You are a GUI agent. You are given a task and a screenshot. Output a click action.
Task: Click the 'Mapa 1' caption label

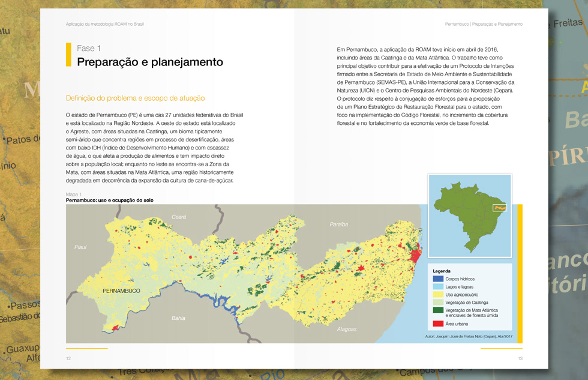pos(73,195)
